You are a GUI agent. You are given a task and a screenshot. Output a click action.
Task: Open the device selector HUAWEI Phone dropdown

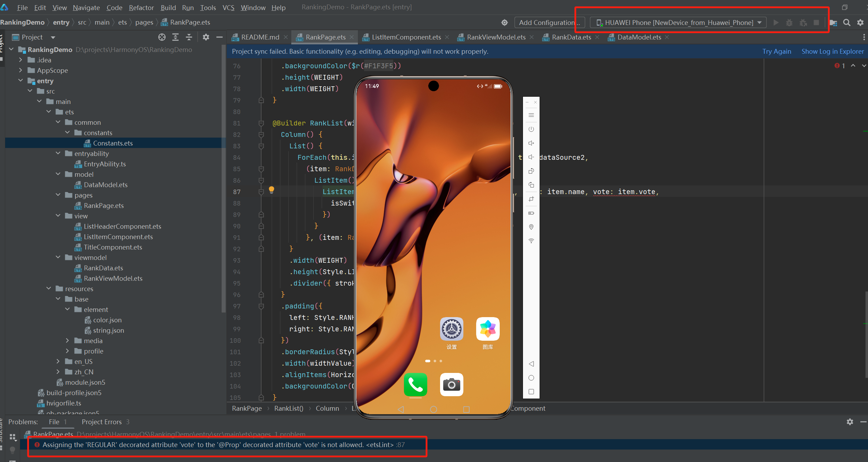[x=678, y=23]
